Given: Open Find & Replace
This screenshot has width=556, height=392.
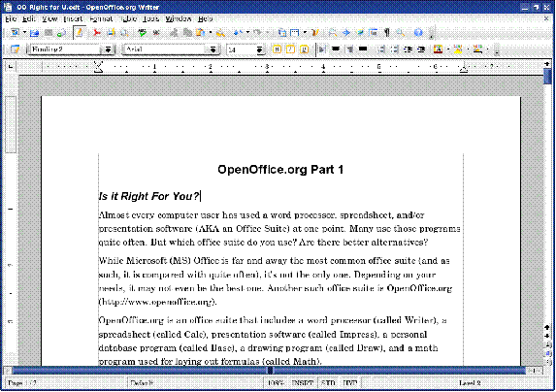Looking at the screenshot, I should pyautogui.click(x=333, y=33).
